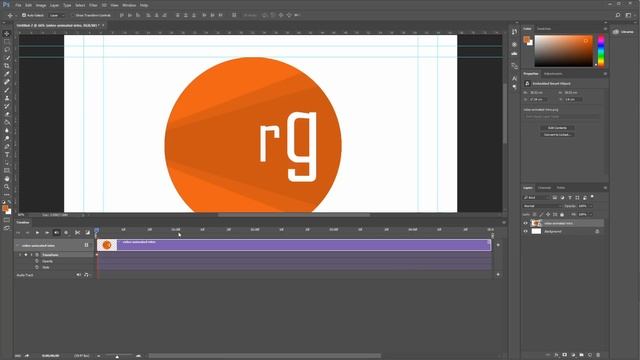640x360 pixels.
Task: Select the Pen tool
Action: 7,147
